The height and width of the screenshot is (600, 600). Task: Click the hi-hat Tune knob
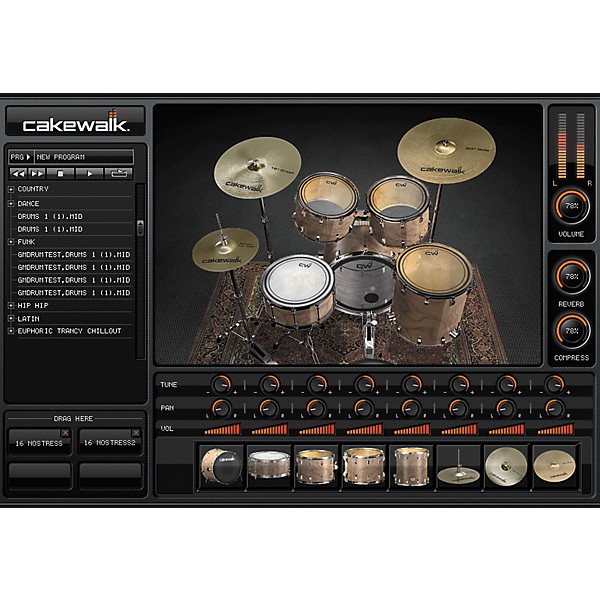(x=459, y=385)
